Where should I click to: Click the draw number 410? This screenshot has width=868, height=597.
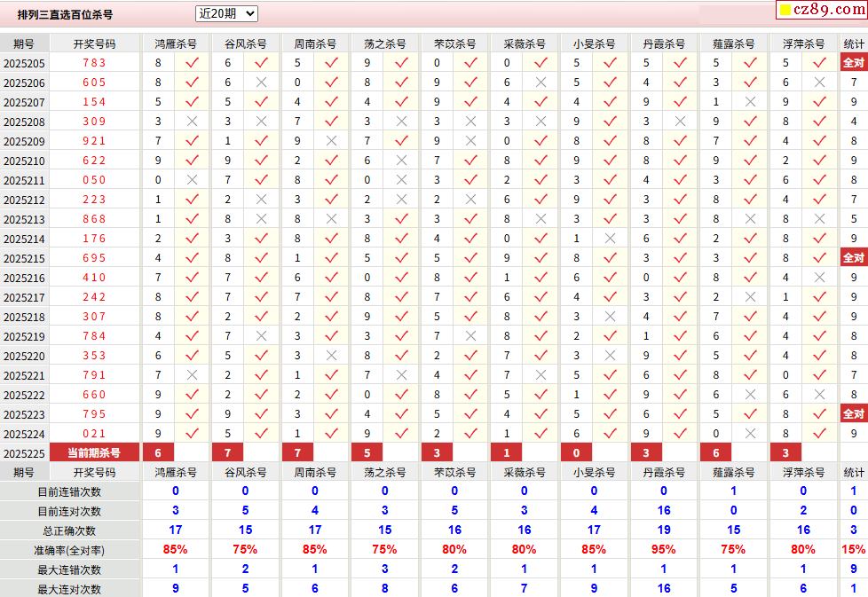point(94,278)
